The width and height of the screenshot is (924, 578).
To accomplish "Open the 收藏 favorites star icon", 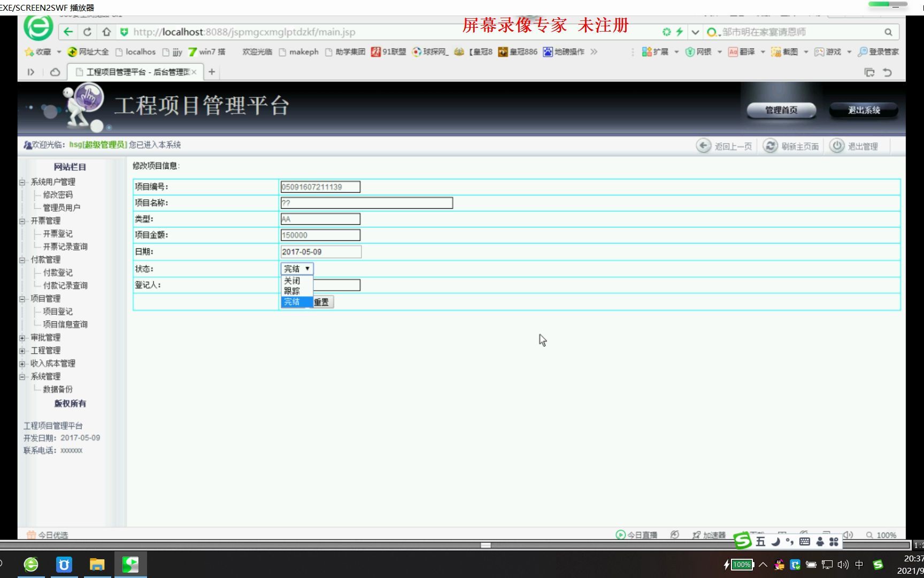I will (29, 51).
